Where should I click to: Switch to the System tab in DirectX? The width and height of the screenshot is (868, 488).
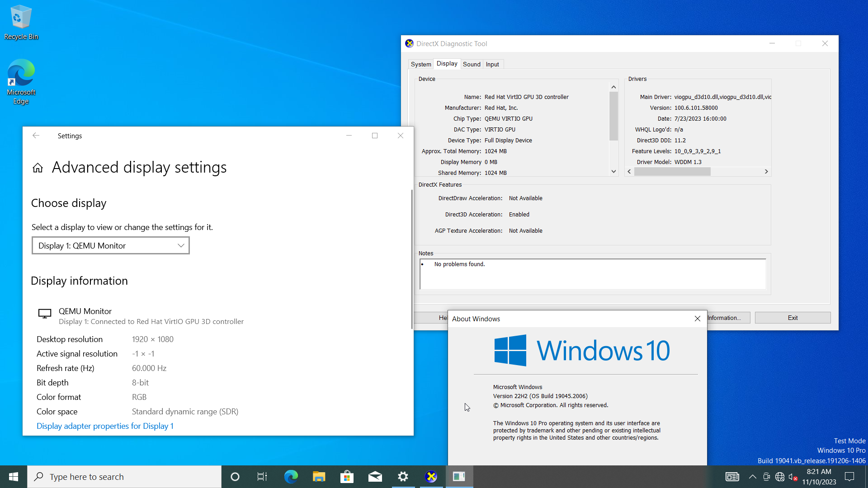coord(420,64)
